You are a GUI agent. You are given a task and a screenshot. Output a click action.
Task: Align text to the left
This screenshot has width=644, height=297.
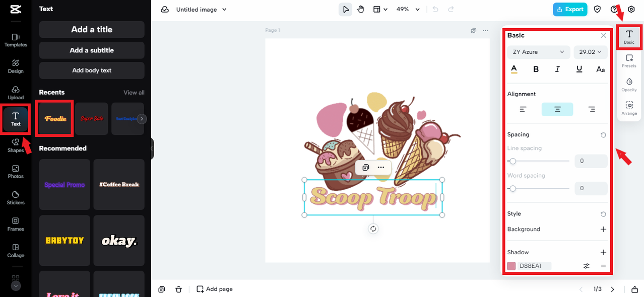523,109
